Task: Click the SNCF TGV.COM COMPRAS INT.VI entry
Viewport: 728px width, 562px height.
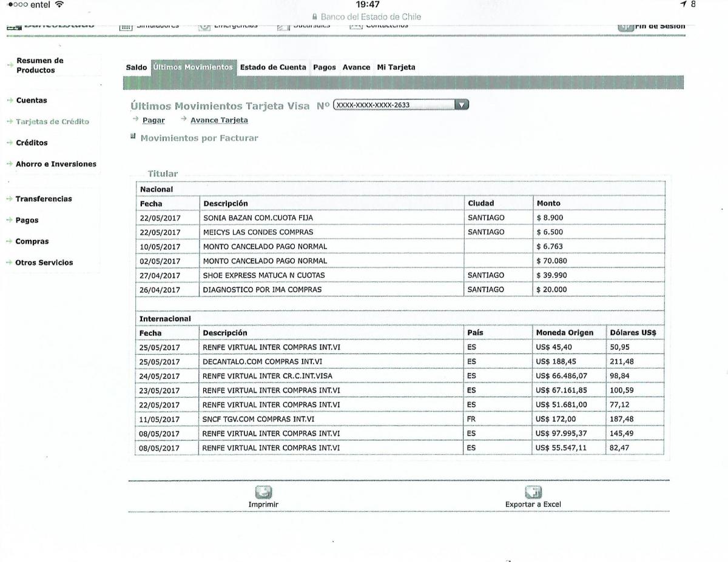Action: click(258, 419)
